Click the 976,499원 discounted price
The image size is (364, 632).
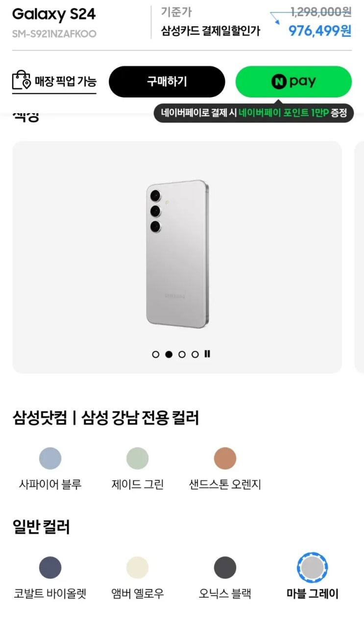(319, 31)
